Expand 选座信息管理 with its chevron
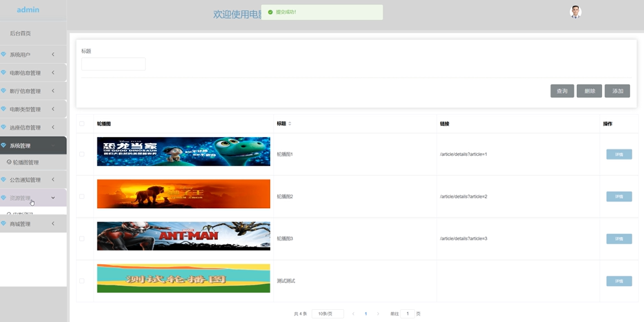This screenshot has width=644, height=322. pos(53,127)
